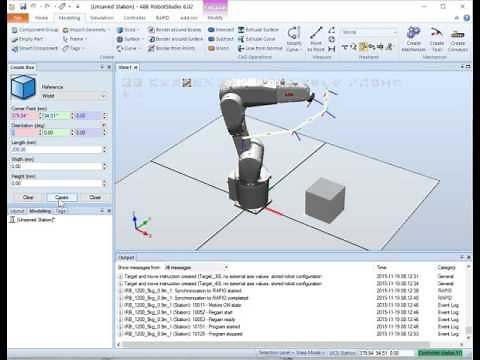Click Extrude Curve
The height and width of the screenshot is (360, 480).
click(x=257, y=39)
